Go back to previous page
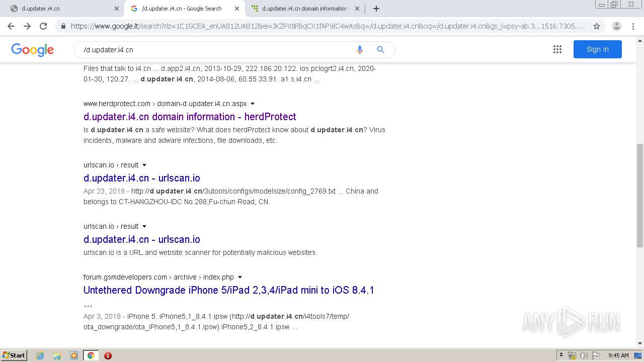The width and height of the screenshot is (644, 362). (x=11, y=26)
